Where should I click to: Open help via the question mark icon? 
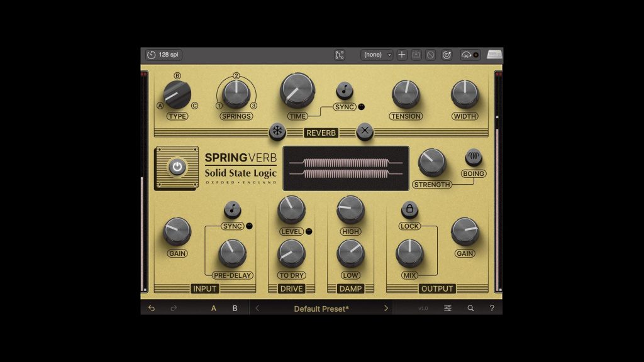point(492,308)
